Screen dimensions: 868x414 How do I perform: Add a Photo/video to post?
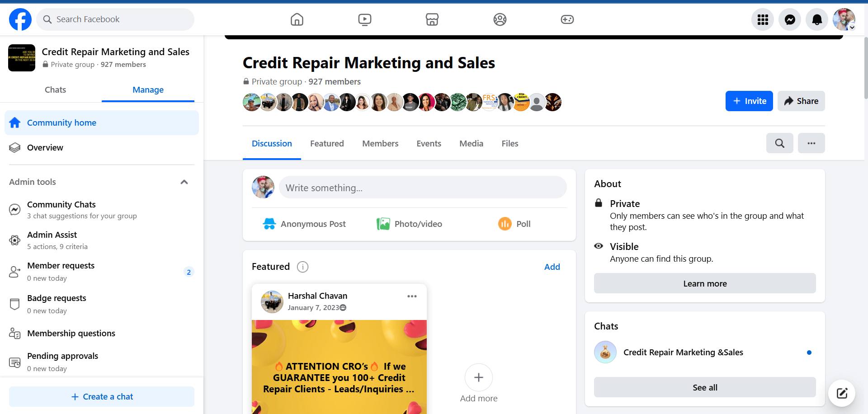click(409, 224)
